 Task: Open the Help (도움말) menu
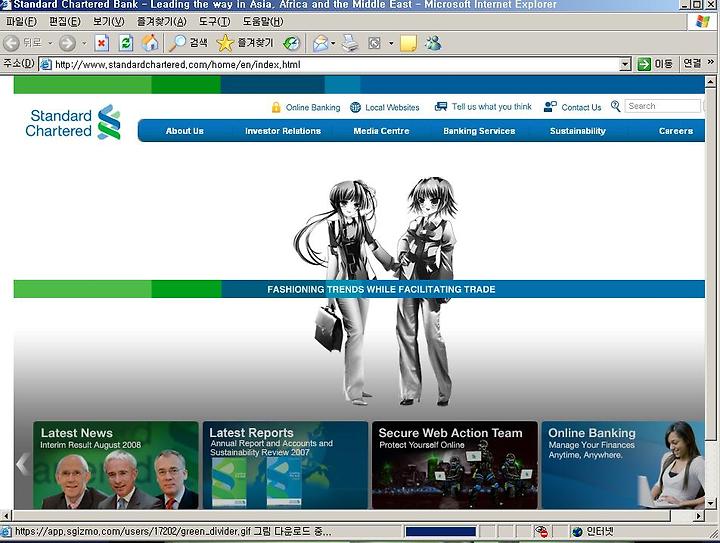263,22
